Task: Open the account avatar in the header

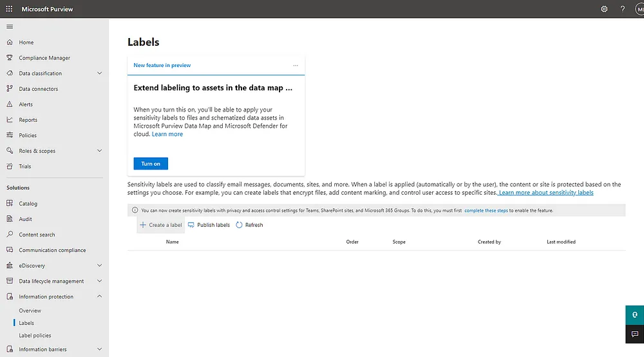Action: 639,9
